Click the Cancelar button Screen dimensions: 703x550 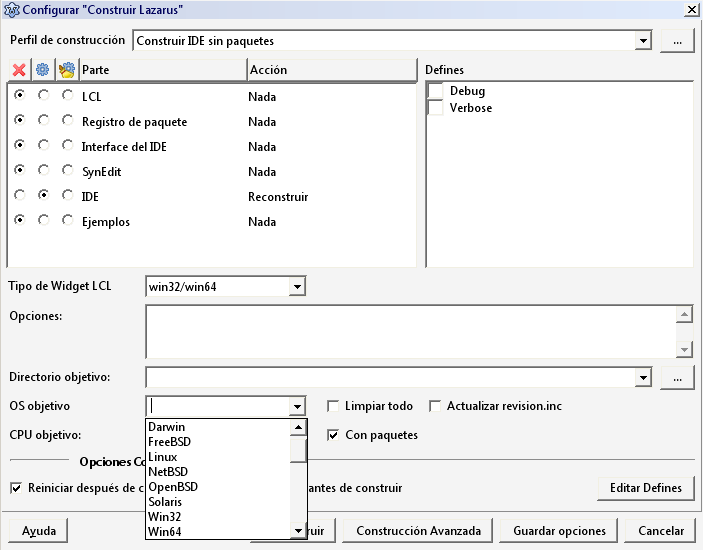click(661, 531)
